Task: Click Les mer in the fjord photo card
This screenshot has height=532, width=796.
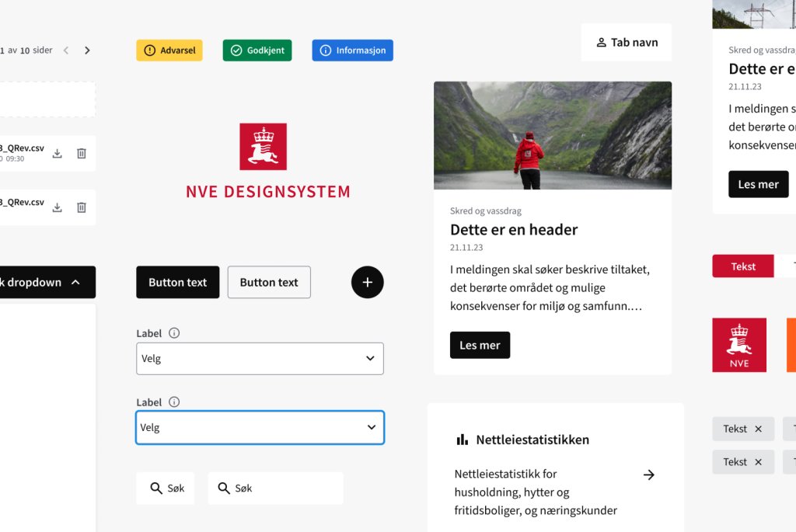Action: pyautogui.click(x=480, y=345)
